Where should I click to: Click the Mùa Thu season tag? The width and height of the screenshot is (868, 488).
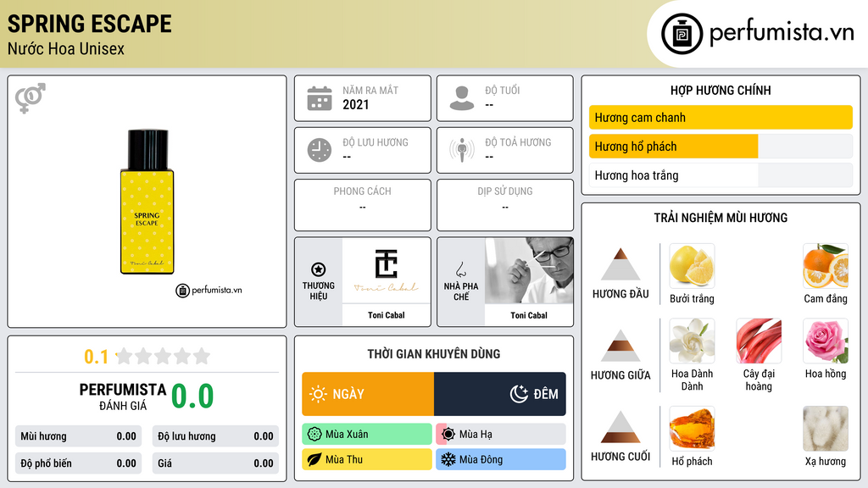click(367, 459)
